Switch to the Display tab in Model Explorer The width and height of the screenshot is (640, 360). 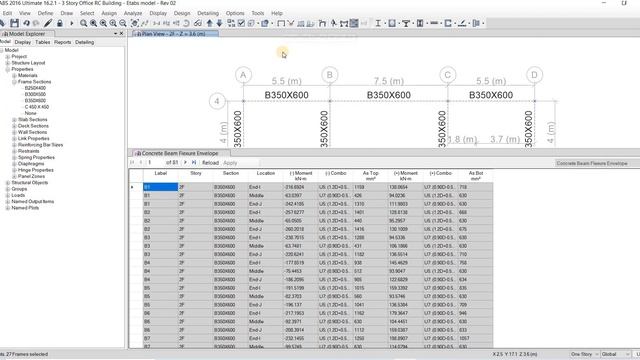click(22, 42)
